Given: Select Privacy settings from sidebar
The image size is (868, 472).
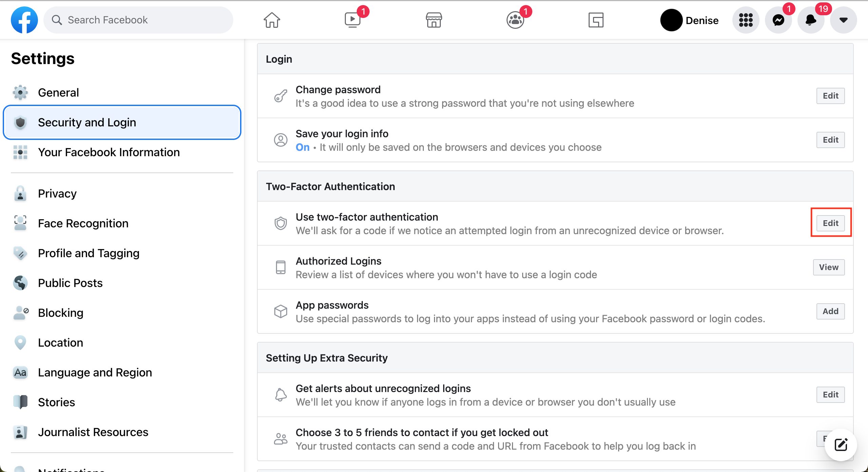Looking at the screenshot, I should coord(56,193).
